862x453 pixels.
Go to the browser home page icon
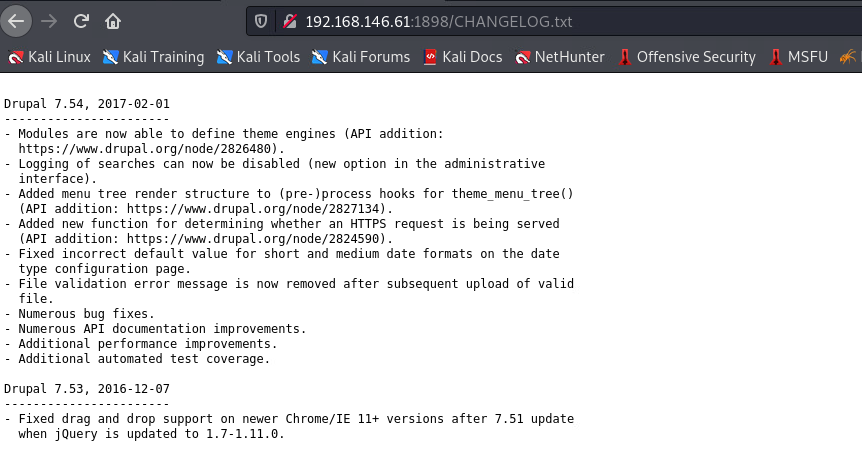(113, 21)
